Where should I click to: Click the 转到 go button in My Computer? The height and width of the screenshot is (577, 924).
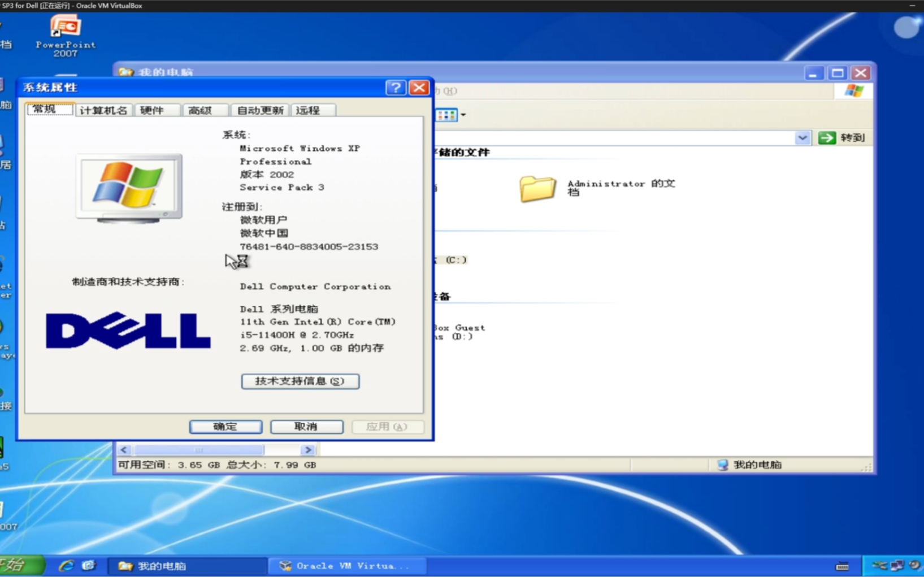tap(842, 137)
